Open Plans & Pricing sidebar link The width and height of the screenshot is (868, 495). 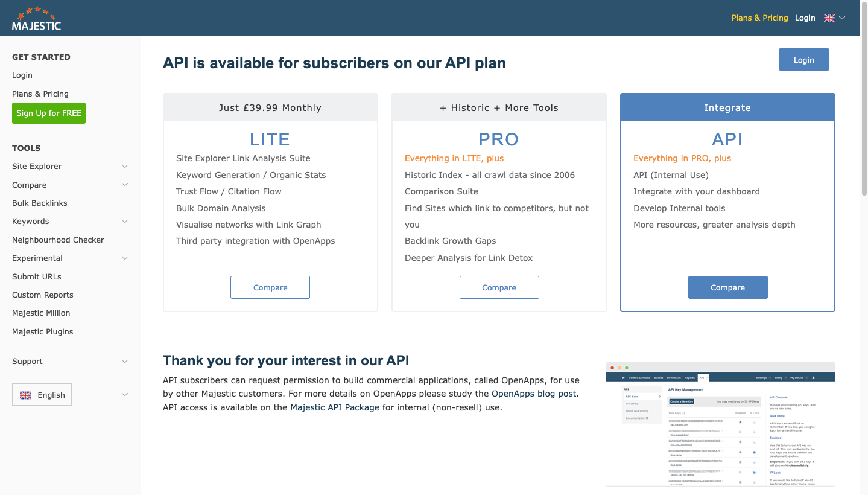pyautogui.click(x=40, y=94)
